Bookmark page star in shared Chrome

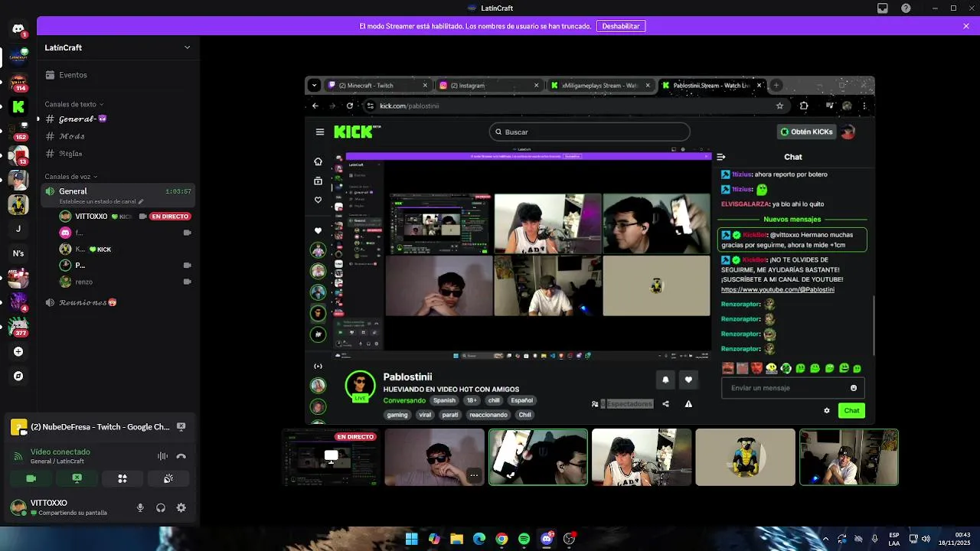coord(779,106)
